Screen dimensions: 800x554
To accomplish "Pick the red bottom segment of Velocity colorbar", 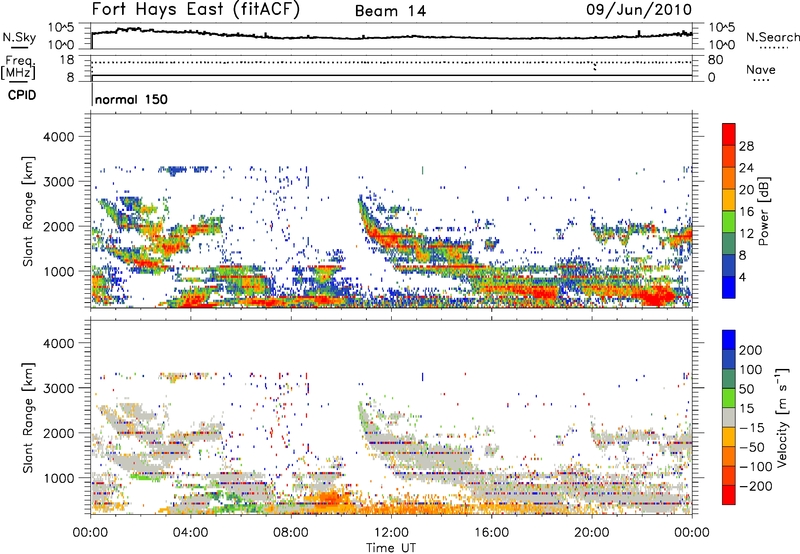I will click(729, 495).
